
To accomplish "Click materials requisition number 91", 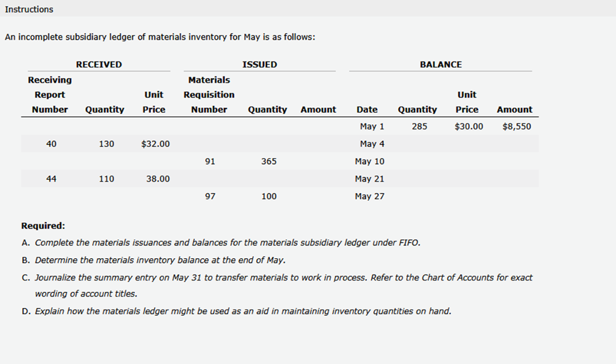I will (210, 161).
